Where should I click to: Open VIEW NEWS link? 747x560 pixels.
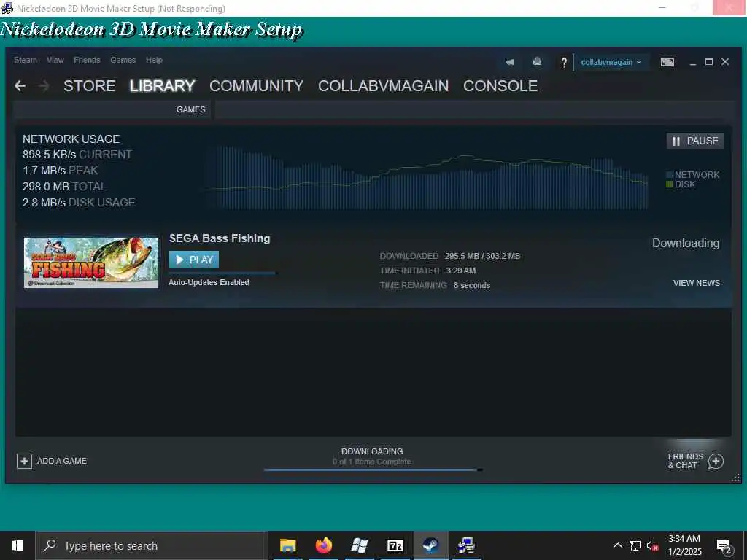pos(697,283)
